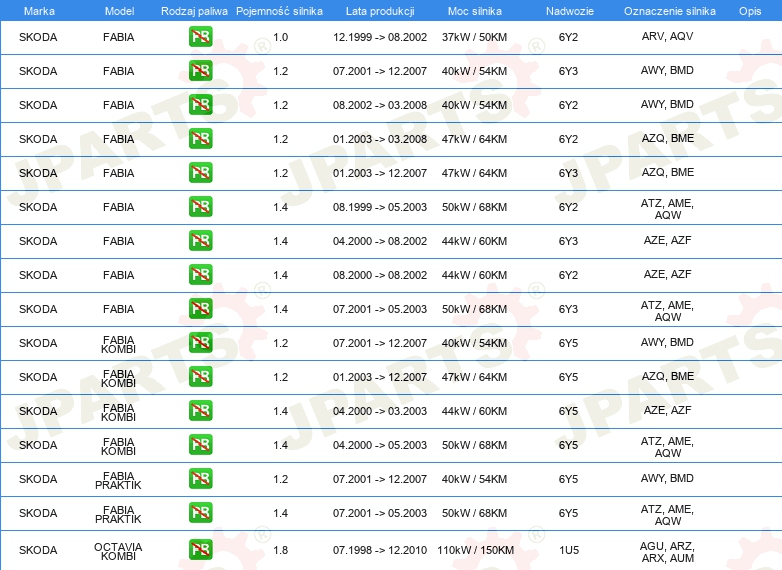Viewport: 782px width, 570px height.
Task: Click the ARV, AQV engine code cell
Action: coord(667,36)
